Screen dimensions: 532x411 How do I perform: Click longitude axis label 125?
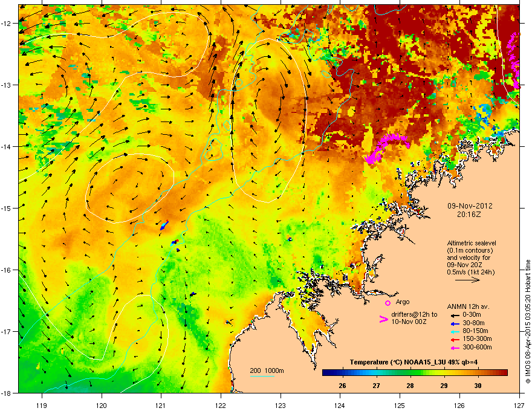coord(400,405)
